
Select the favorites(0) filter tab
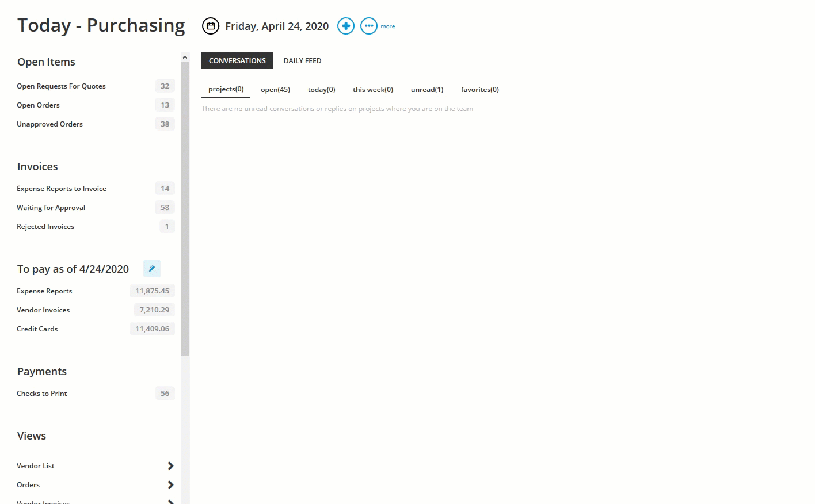(x=480, y=90)
